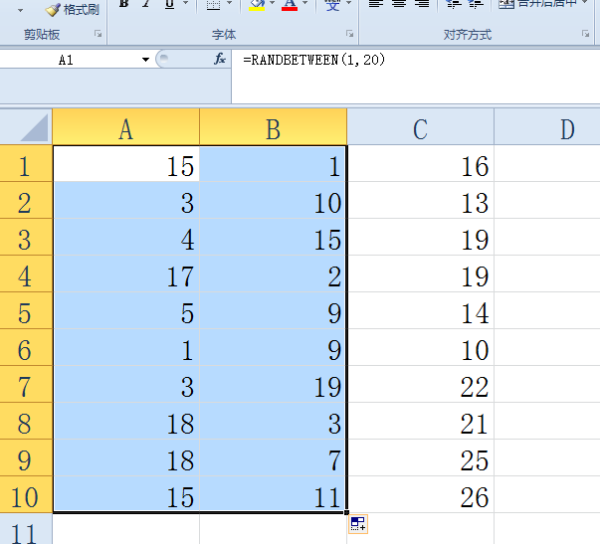Open the underline style dropdown arrow

tap(186, 5)
